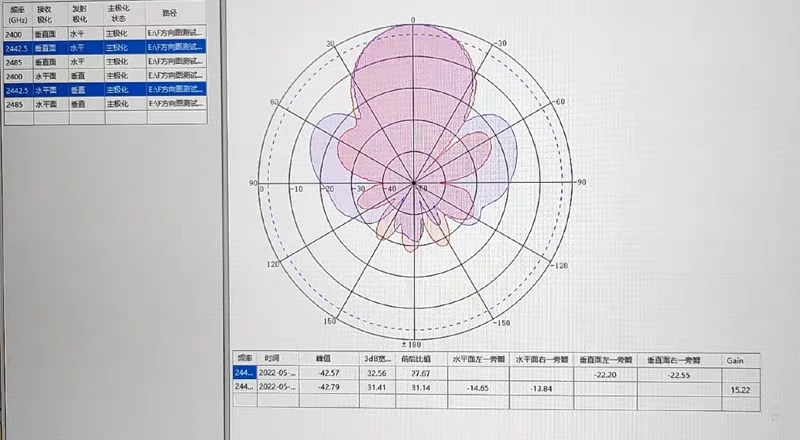Click the 频率(GHz) column header
The height and width of the screenshot is (440, 800).
pyautogui.click(x=17, y=15)
